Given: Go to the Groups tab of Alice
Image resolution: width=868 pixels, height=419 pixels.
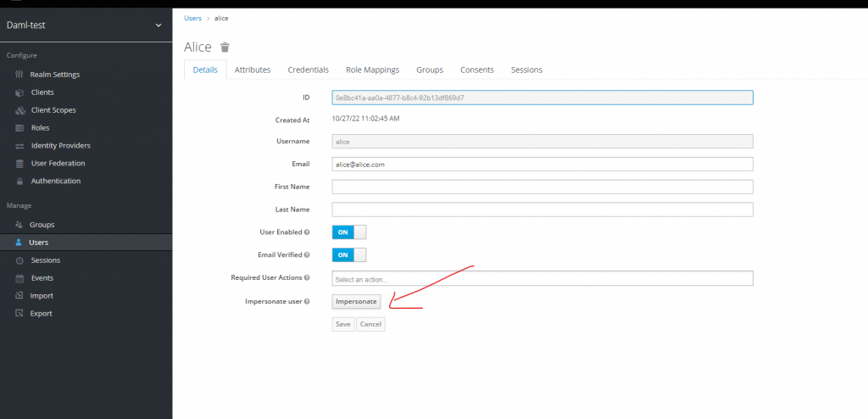Looking at the screenshot, I should [430, 70].
